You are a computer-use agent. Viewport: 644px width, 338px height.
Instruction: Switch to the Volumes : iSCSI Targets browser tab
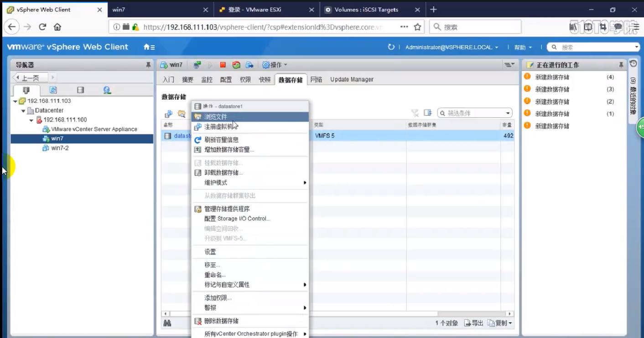[x=372, y=10]
